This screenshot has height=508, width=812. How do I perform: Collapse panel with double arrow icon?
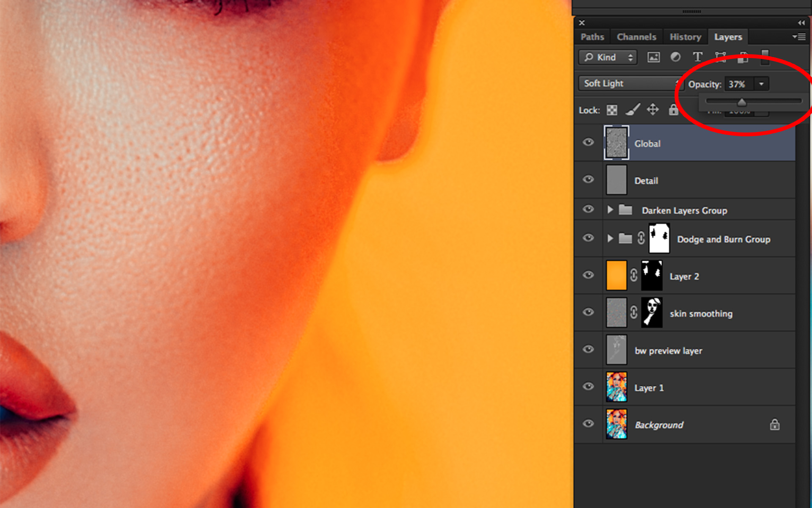click(x=801, y=23)
